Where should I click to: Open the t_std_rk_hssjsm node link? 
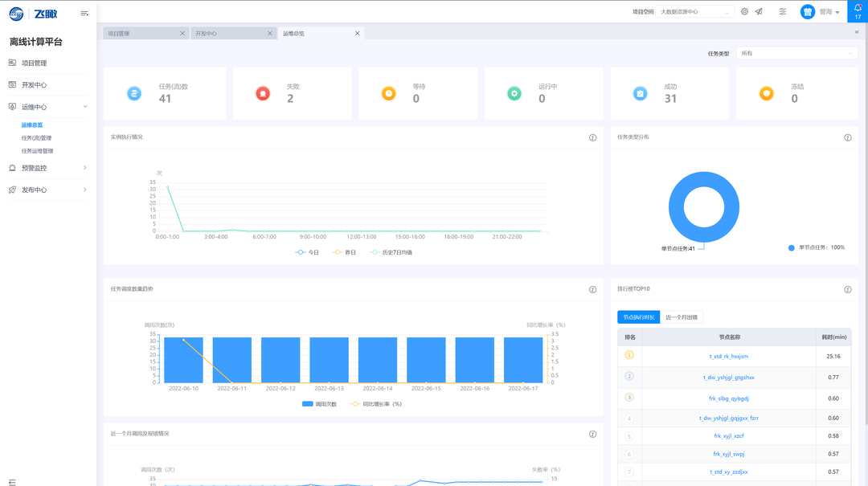tap(728, 356)
